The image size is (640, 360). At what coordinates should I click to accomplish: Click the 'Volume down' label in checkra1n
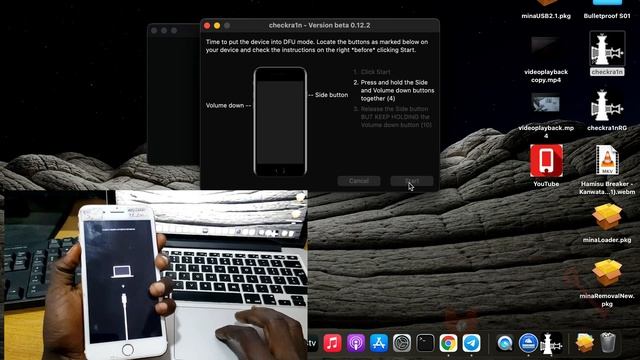(x=225, y=105)
